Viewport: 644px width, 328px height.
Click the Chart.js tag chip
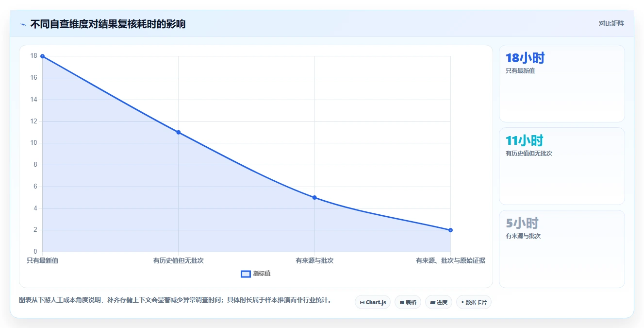tap(373, 302)
